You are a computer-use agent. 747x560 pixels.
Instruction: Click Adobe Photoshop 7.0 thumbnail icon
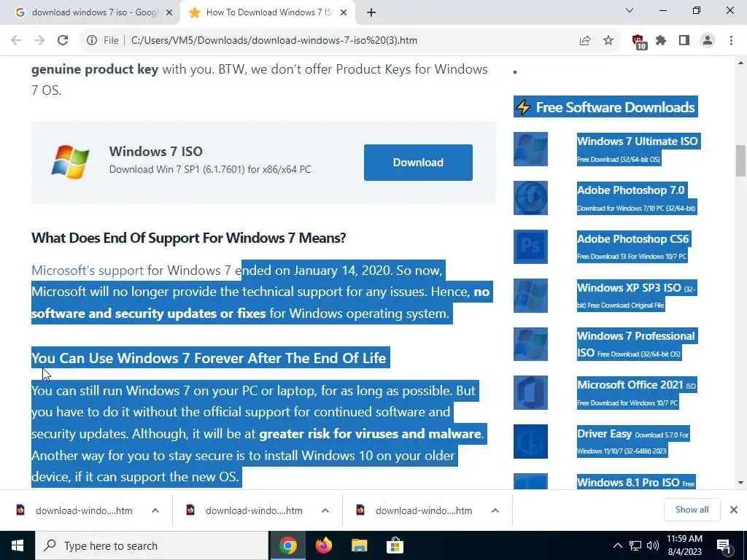point(531,198)
